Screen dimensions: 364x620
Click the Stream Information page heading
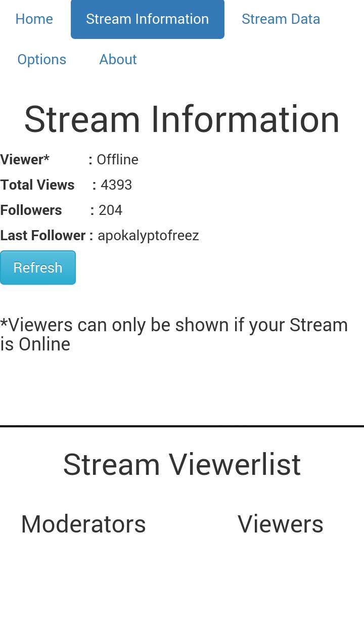click(182, 119)
